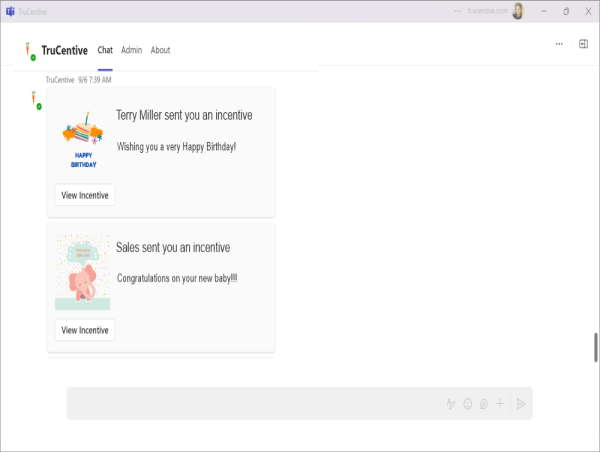Click the pink elephant baby card image

(83, 272)
